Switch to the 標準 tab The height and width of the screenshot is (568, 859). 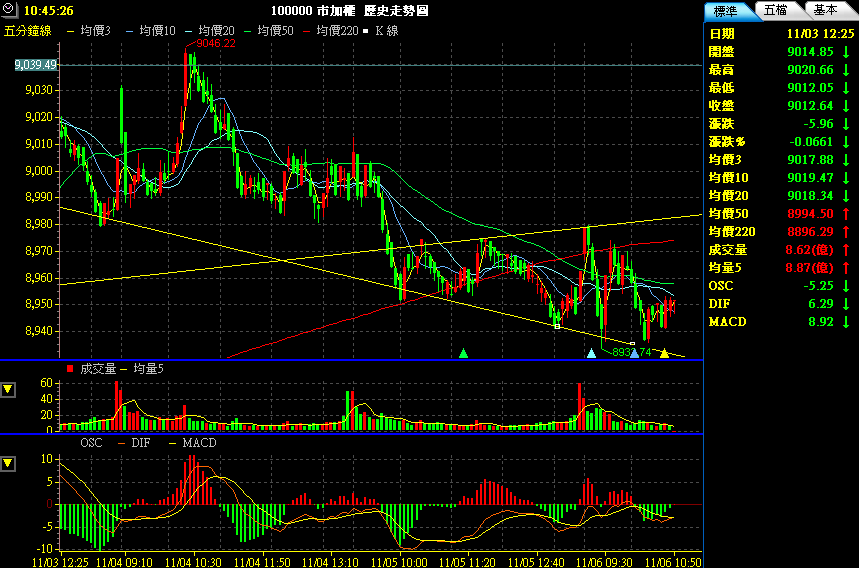click(x=726, y=11)
